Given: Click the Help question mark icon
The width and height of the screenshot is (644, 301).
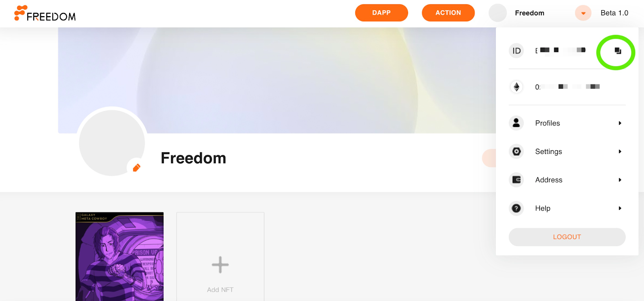Looking at the screenshot, I should click(x=516, y=208).
